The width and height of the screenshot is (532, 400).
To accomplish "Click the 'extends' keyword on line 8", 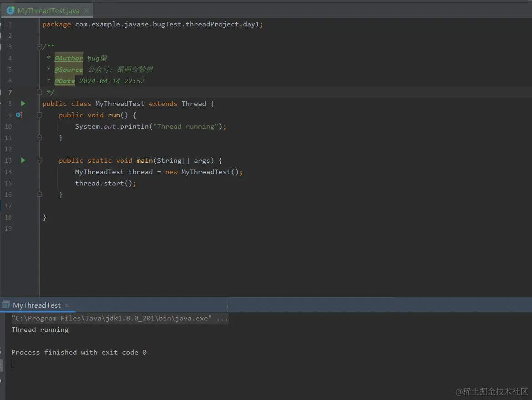I will click(163, 104).
